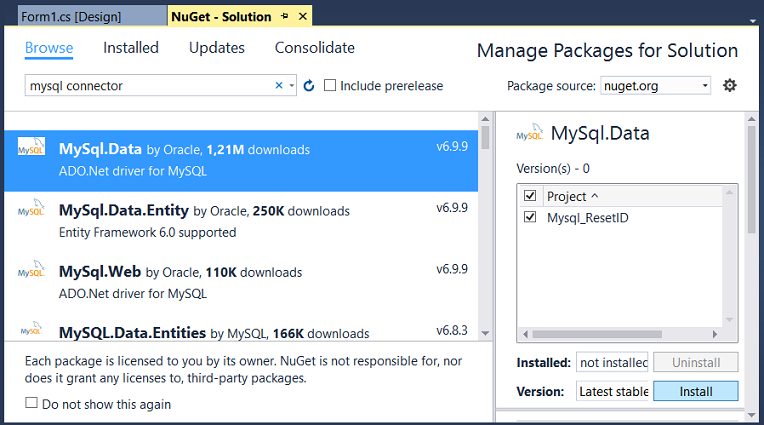The height and width of the screenshot is (425, 764).
Task: Select the MySql.Data package row
Action: [x=241, y=160]
